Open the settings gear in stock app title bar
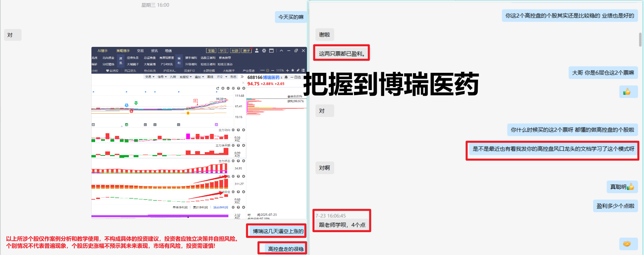 click(264, 51)
